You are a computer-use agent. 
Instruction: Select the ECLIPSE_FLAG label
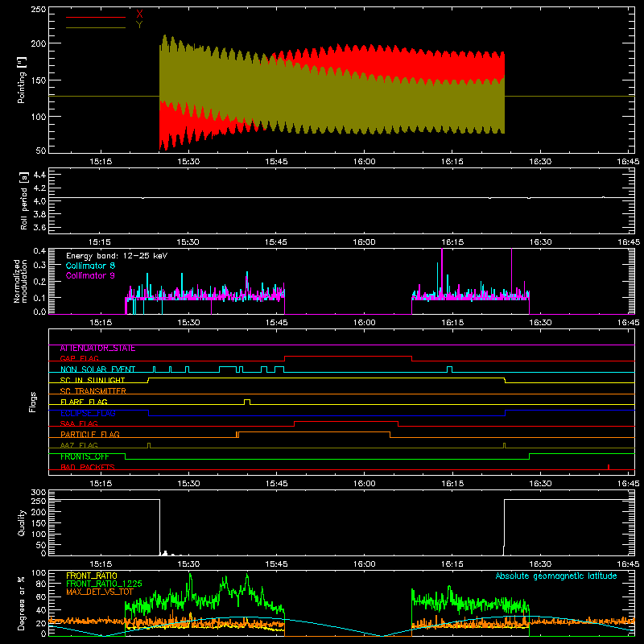[x=88, y=413]
